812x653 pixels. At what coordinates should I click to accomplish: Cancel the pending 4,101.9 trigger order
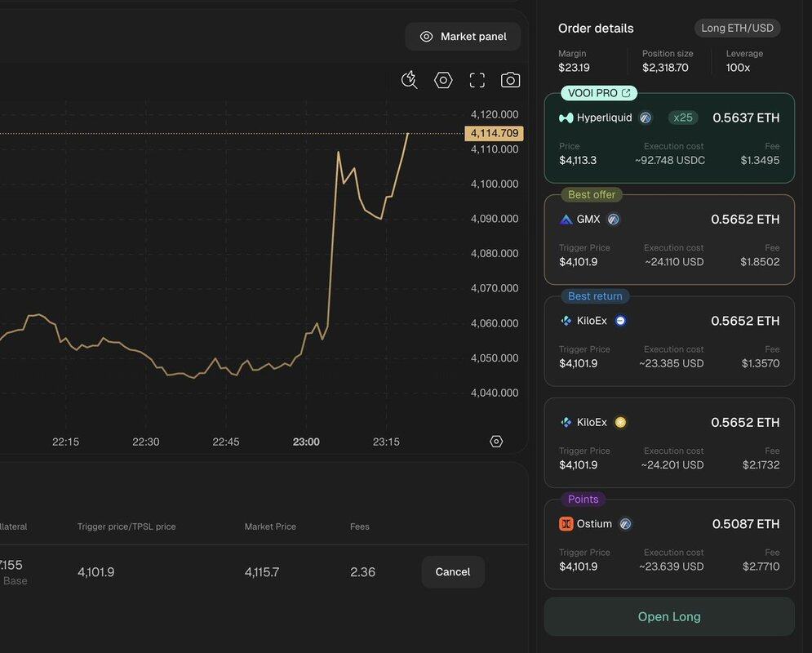tap(453, 571)
